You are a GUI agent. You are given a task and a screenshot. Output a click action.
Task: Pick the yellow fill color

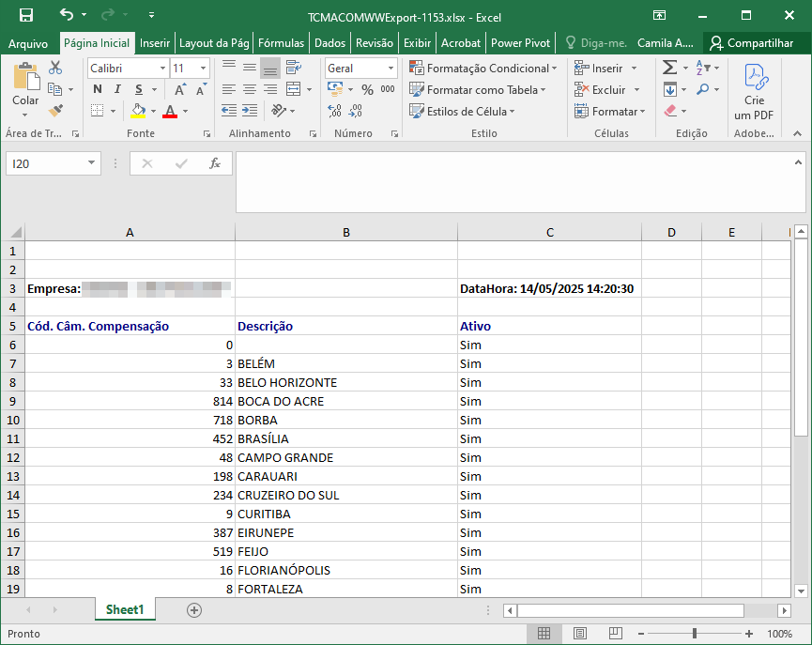pos(138,111)
